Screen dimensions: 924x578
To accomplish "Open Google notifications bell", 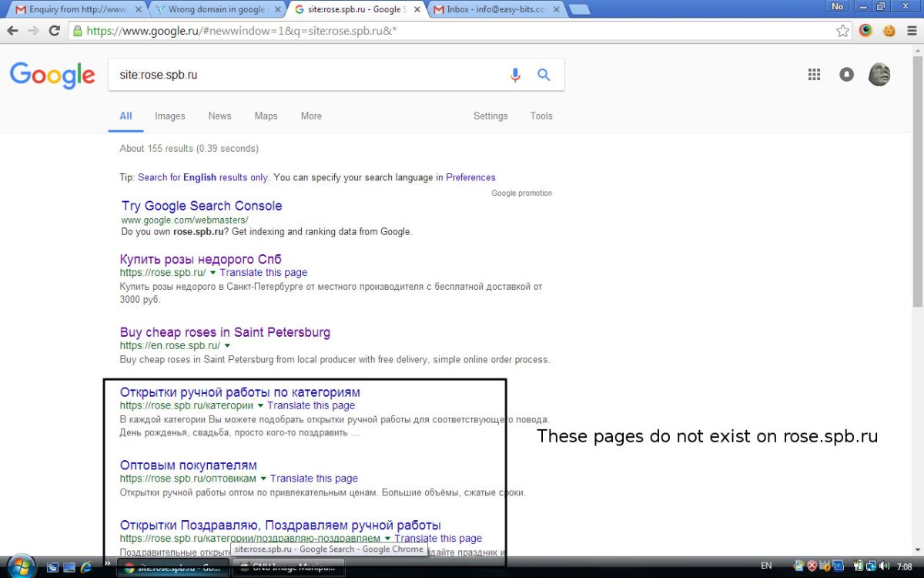I will pos(847,75).
